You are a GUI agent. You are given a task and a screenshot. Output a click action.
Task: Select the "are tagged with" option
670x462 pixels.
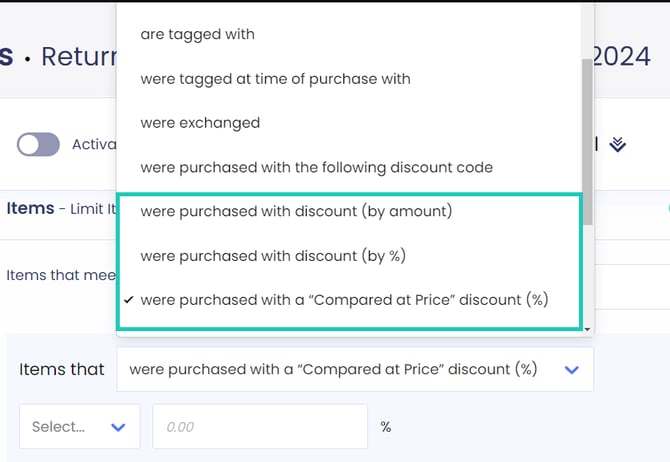coord(198,34)
